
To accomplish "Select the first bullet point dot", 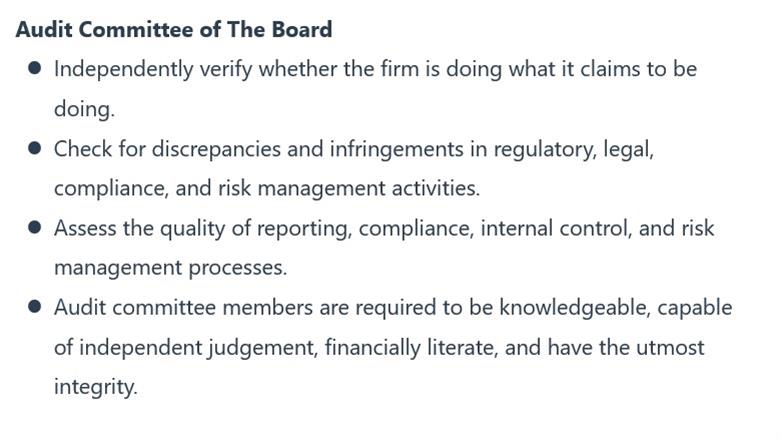I will [x=34, y=68].
